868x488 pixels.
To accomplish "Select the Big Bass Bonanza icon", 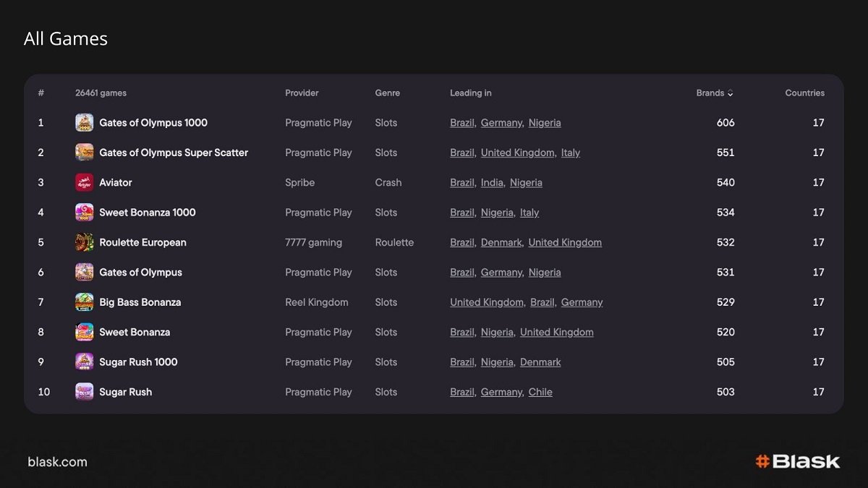I will [x=85, y=302].
